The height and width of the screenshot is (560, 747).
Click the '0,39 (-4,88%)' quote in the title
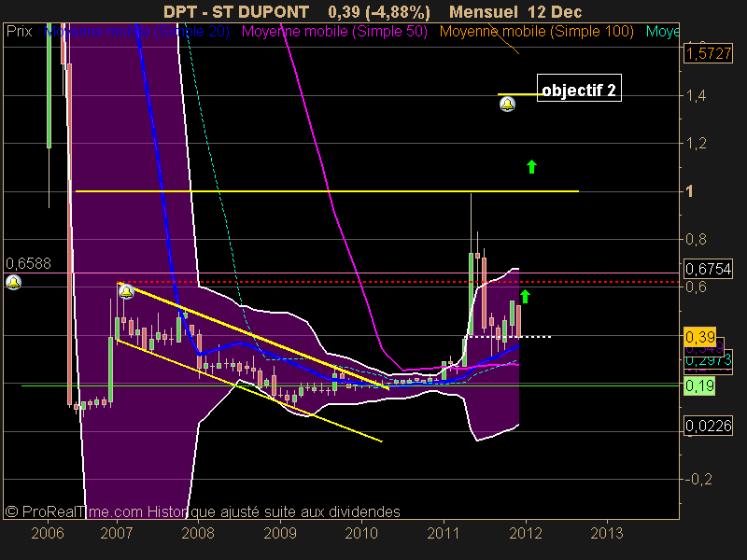(379, 11)
